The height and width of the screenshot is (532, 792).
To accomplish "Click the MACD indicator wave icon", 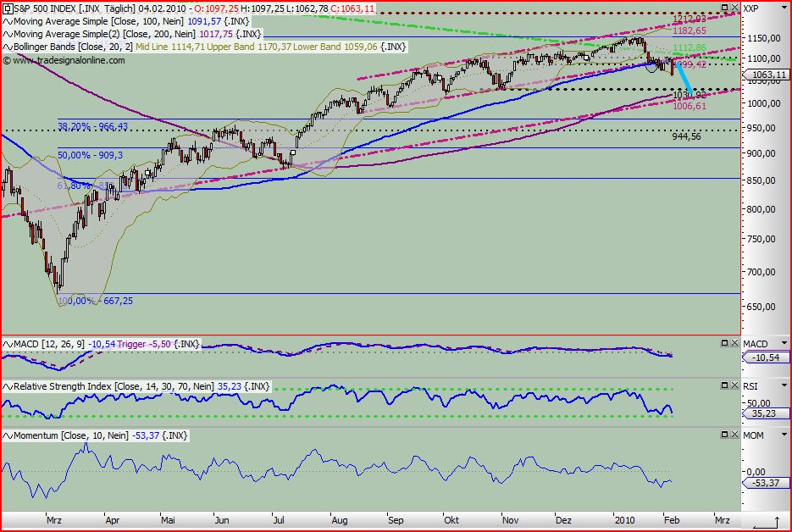I will click(7, 344).
